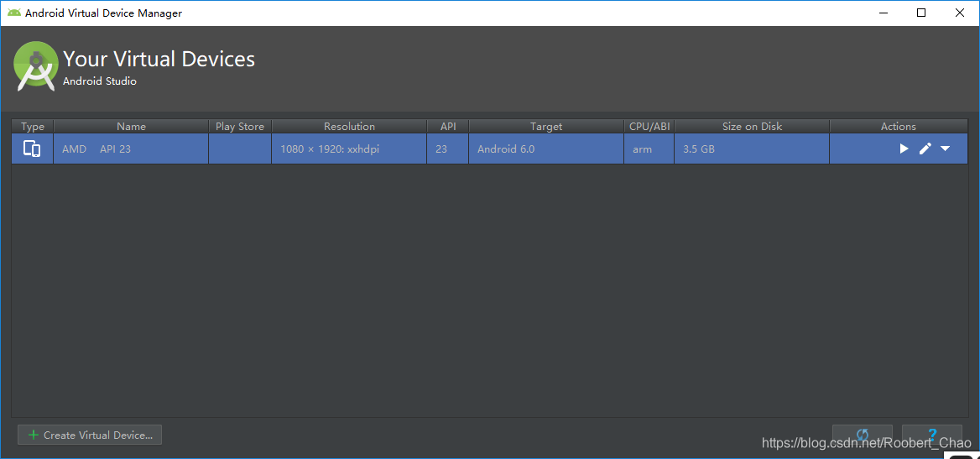Select device name AMD API 23
Viewport: 980px width, 459px height.
(96, 149)
